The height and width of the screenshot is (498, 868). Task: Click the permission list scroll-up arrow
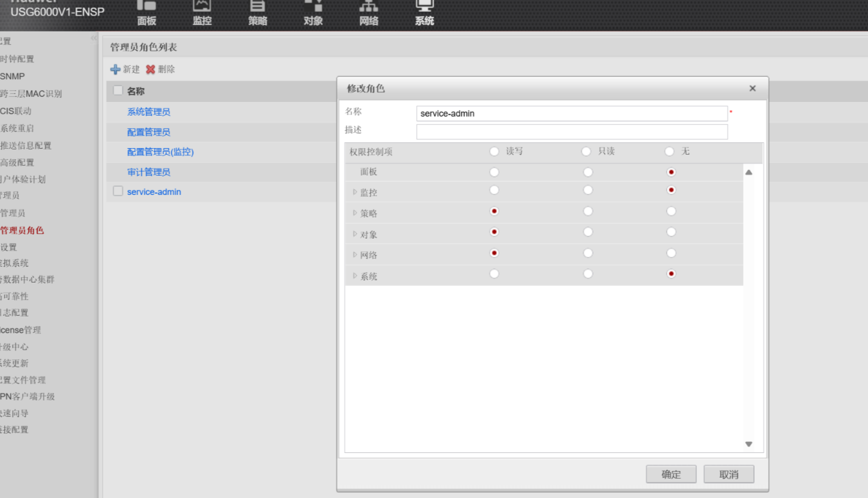[749, 172]
